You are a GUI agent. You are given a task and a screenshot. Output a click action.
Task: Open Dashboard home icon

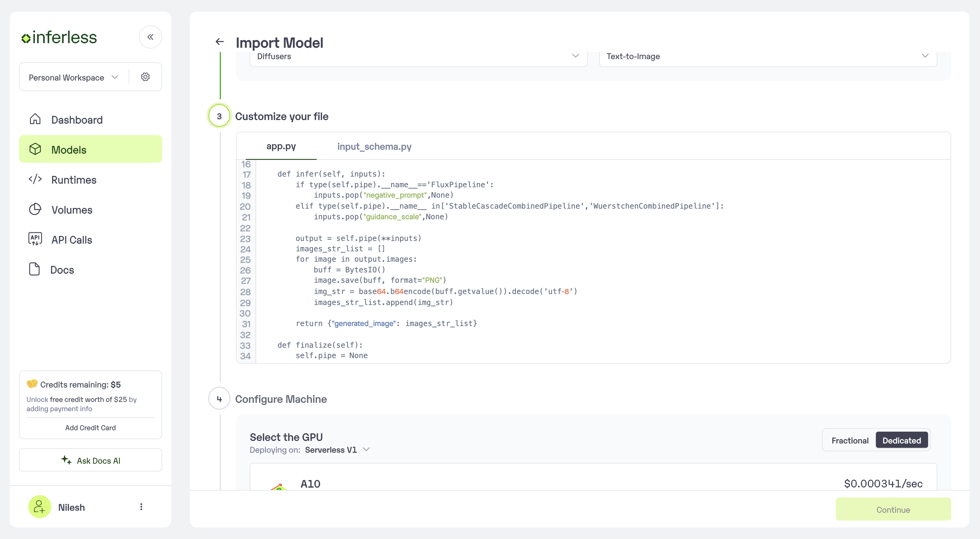click(35, 119)
